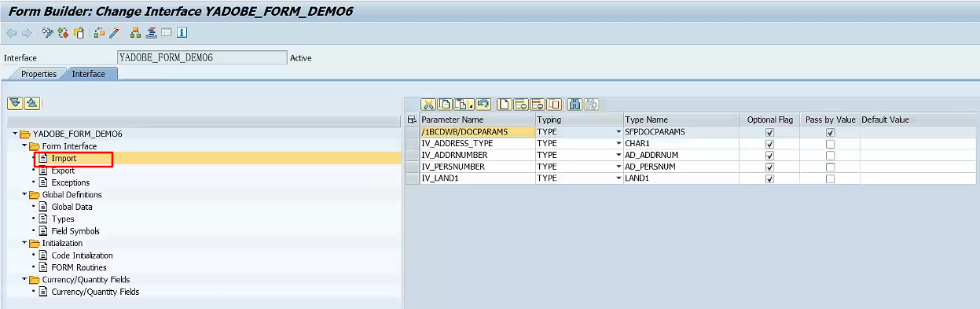Collapse the Currency/Quantity Fields folder arrow
The width and height of the screenshot is (980, 309).
pos(24,280)
